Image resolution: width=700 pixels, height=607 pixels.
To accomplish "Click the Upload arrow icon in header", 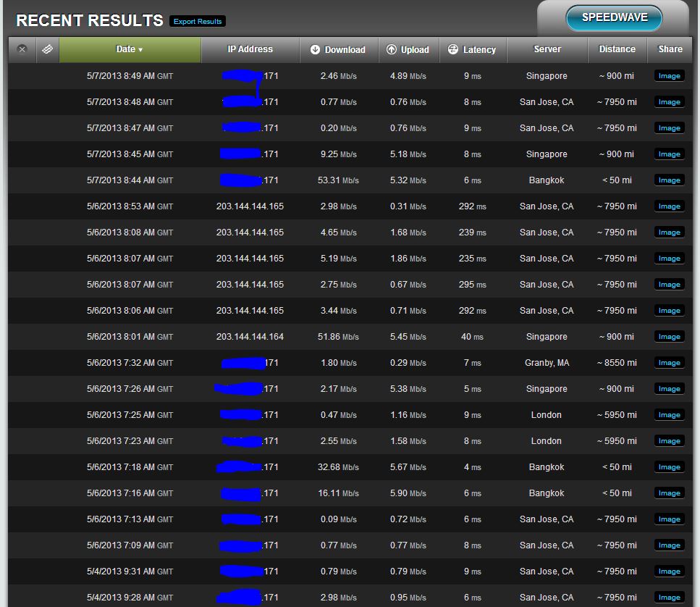I will click(x=391, y=49).
